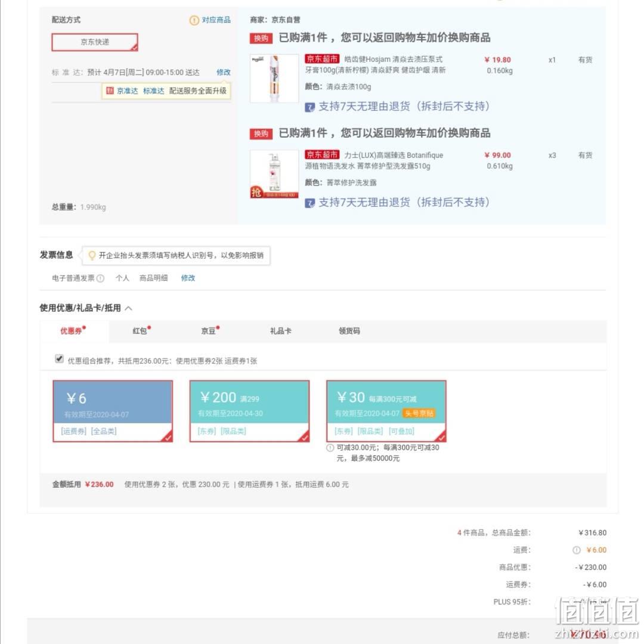Image resolution: width=644 pixels, height=644 pixels.
Task: Click the 换购 badge above LUX shampoo
Action: pyautogui.click(x=261, y=134)
